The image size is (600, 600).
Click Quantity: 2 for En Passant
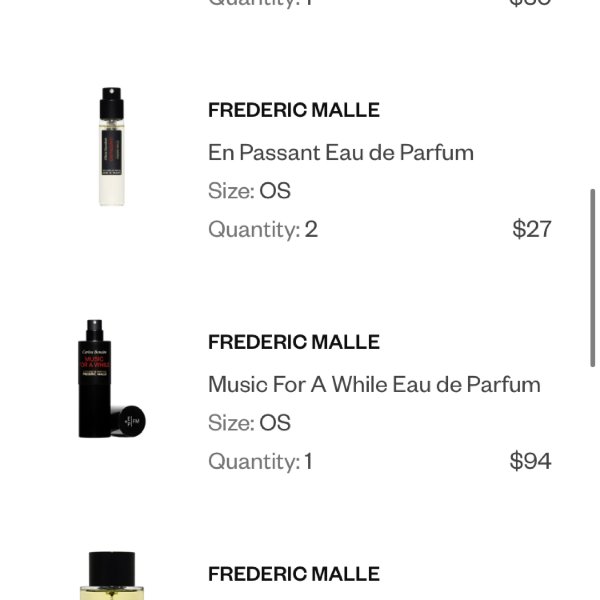263,229
